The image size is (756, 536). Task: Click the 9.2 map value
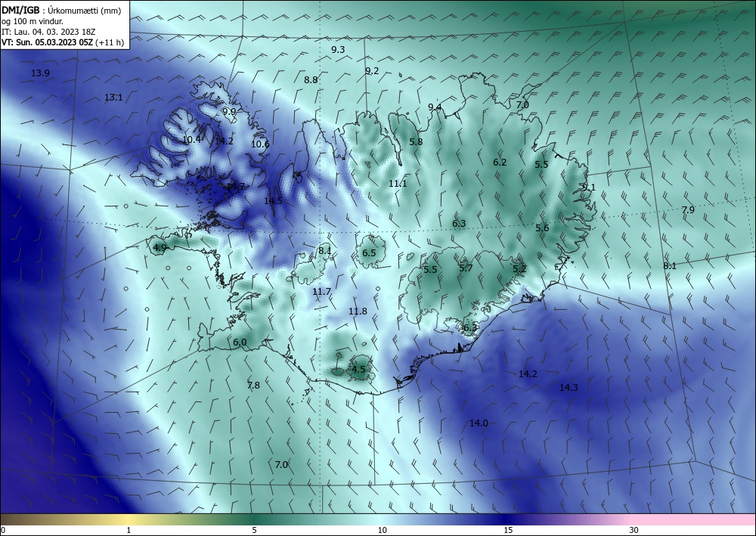click(372, 71)
